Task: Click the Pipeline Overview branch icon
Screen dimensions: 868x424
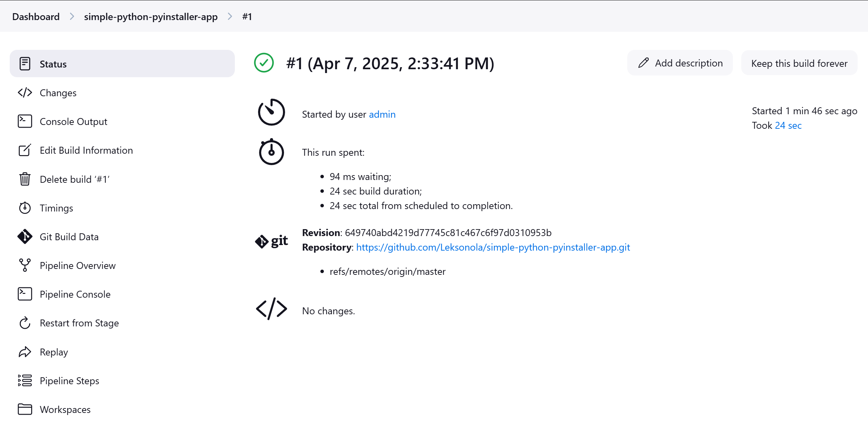Action: [25, 265]
